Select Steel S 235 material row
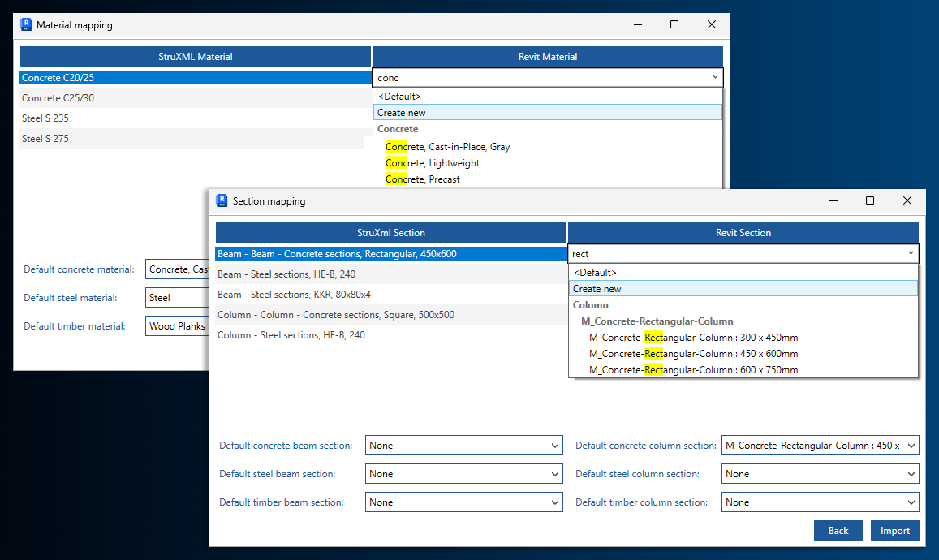The image size is (939, 560). (196, 118)
